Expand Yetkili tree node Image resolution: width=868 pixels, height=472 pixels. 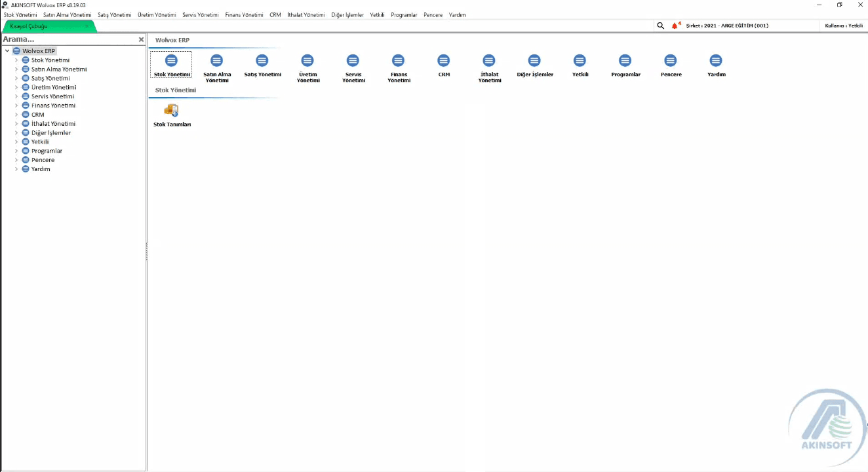[x=16, y=142]
